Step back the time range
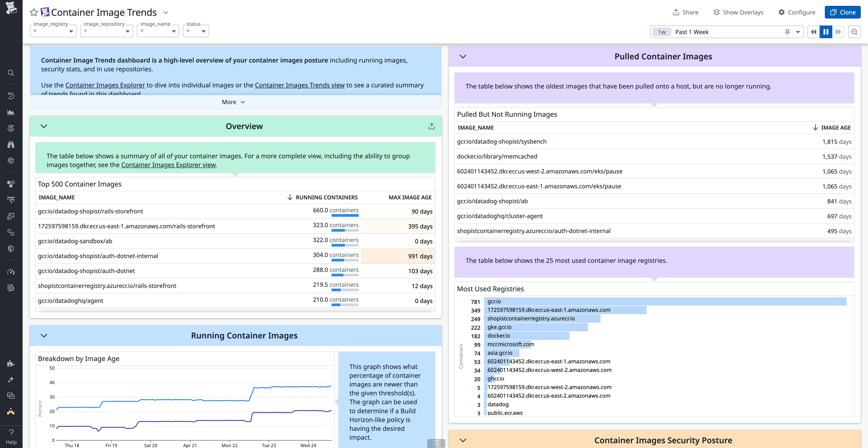Viewport: 868px width, 448px height. point(814,32)
